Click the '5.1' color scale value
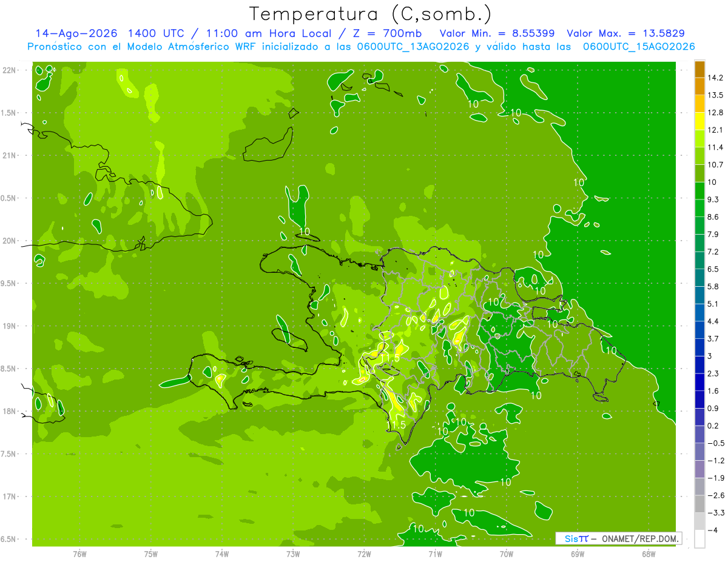Screen dimensions: 728x562 713,304
